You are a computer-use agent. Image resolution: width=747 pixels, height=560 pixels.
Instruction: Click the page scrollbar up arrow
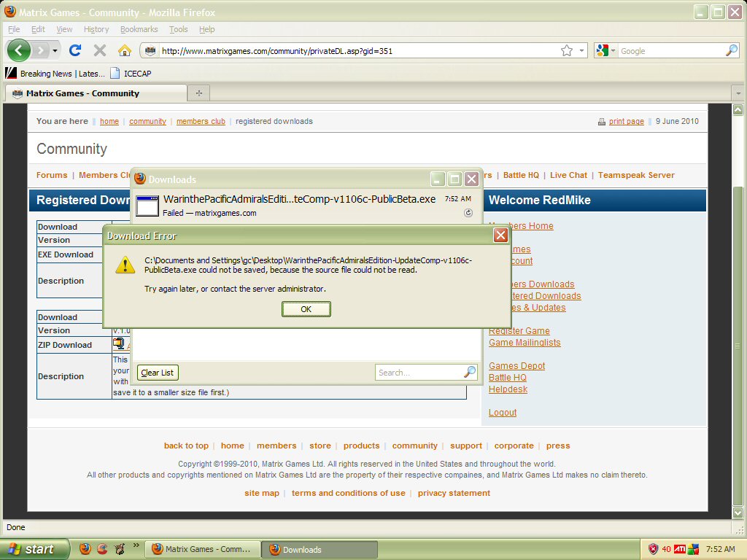click(738, 110)
